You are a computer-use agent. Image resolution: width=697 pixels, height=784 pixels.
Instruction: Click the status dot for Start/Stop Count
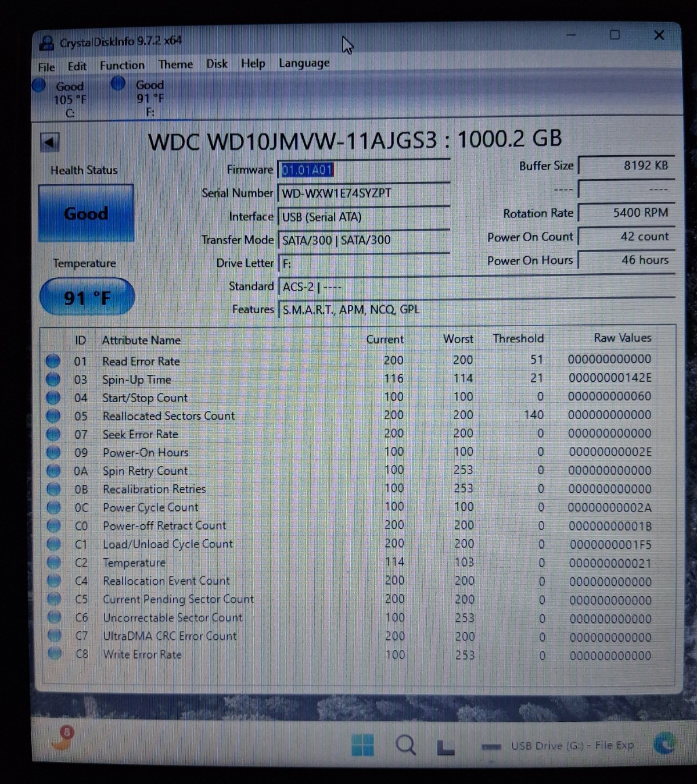pyautogui.click(x=53, y=398)
